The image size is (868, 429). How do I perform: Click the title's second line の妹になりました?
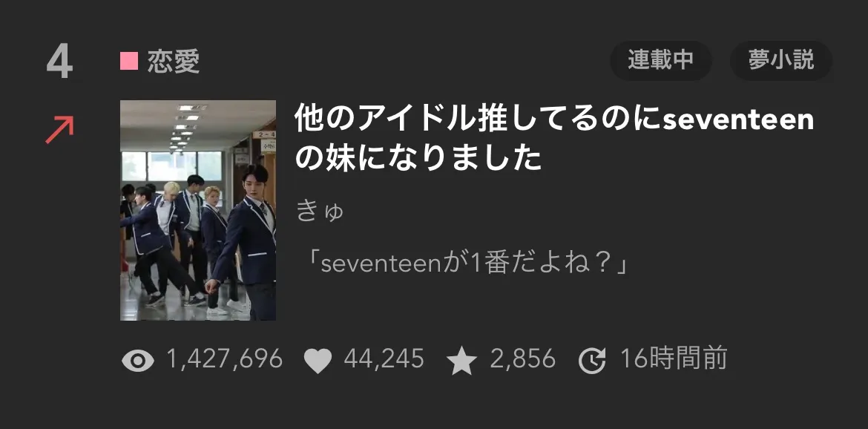pyautogui.click(x=418, y=158)
